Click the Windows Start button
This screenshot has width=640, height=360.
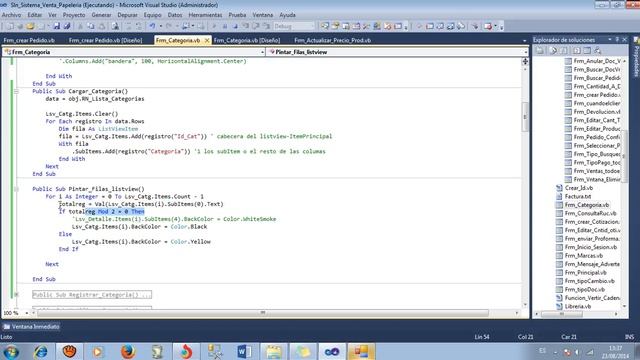(11, 351)
